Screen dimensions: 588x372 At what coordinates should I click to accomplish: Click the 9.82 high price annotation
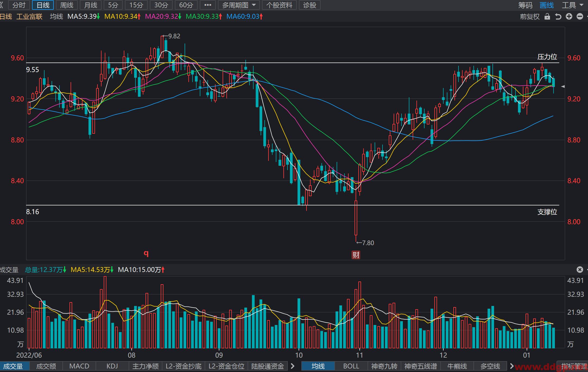click(172, 36)
